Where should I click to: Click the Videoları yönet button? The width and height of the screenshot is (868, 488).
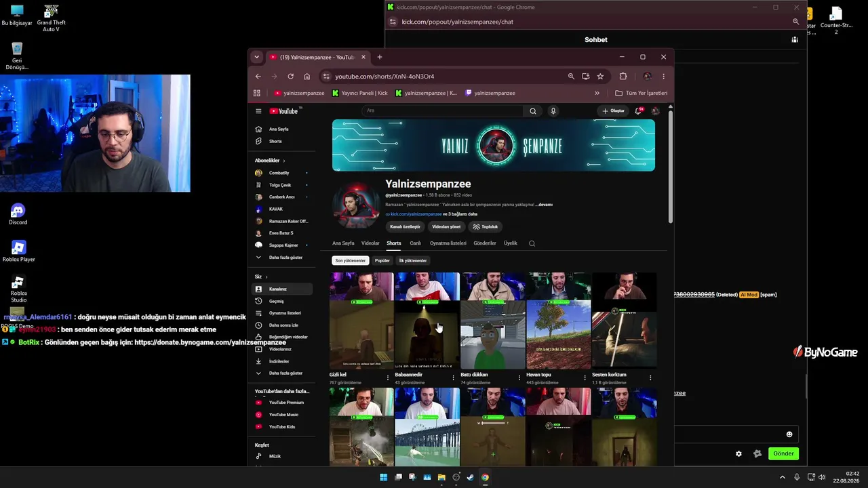446,227
